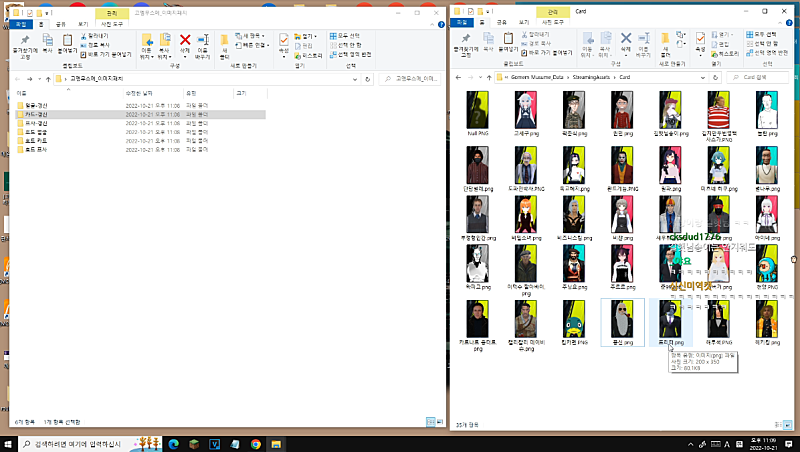Click search field in Card window
Image resolution: width=800 pixels, height=452 pixels.
tap(758, 78)
